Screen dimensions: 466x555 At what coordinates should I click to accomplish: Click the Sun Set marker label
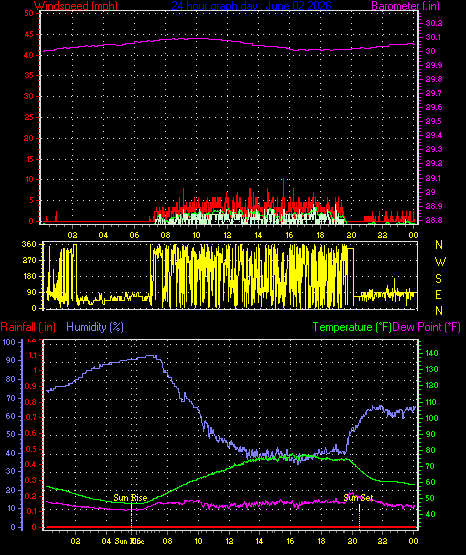point(358,498)
